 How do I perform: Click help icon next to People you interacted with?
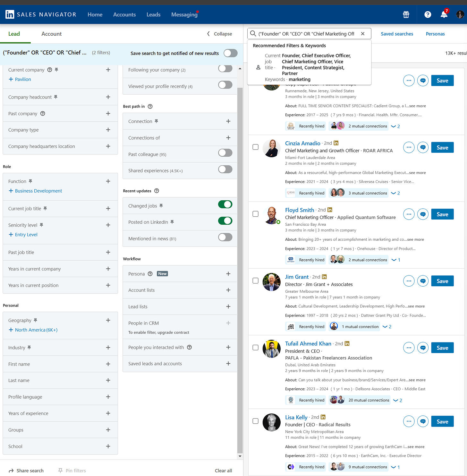(189, 347)
